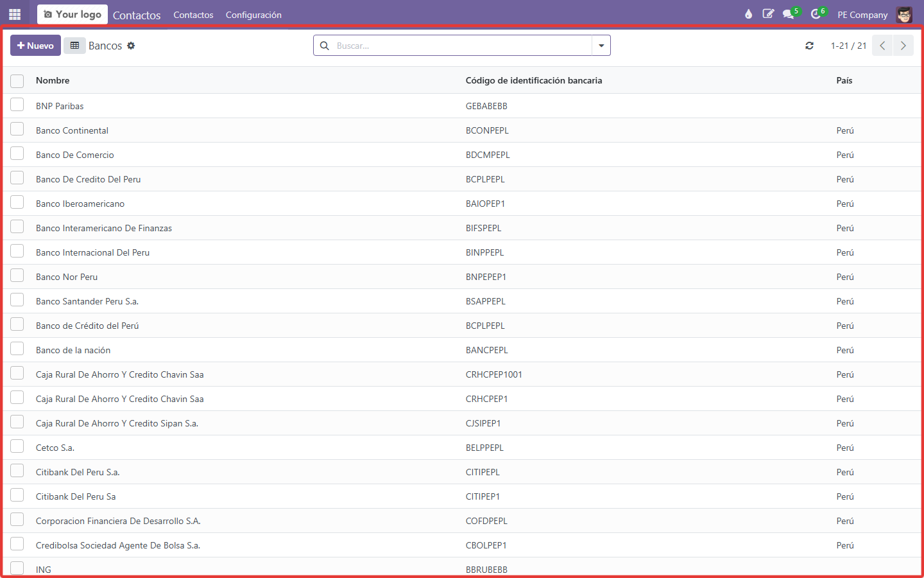924x578 pixels.
Task: Click the user avatar picture
Action: [904, 15]
